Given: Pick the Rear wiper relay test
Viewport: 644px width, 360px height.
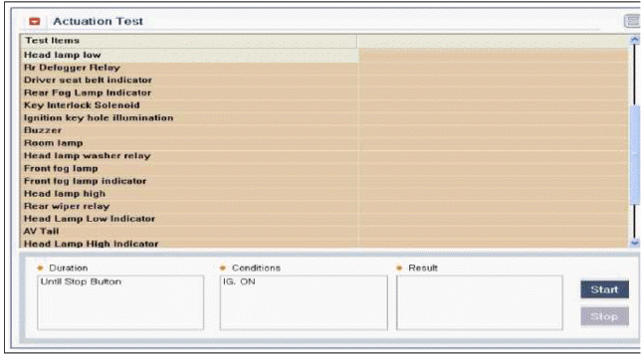Looking at the screenshot, I should point(324,206).
